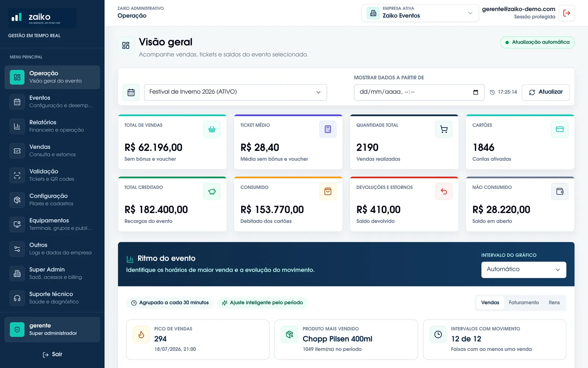The image size is (588, 368).
Task: Click the Visão geral grid icon
Action: [126, 45]
